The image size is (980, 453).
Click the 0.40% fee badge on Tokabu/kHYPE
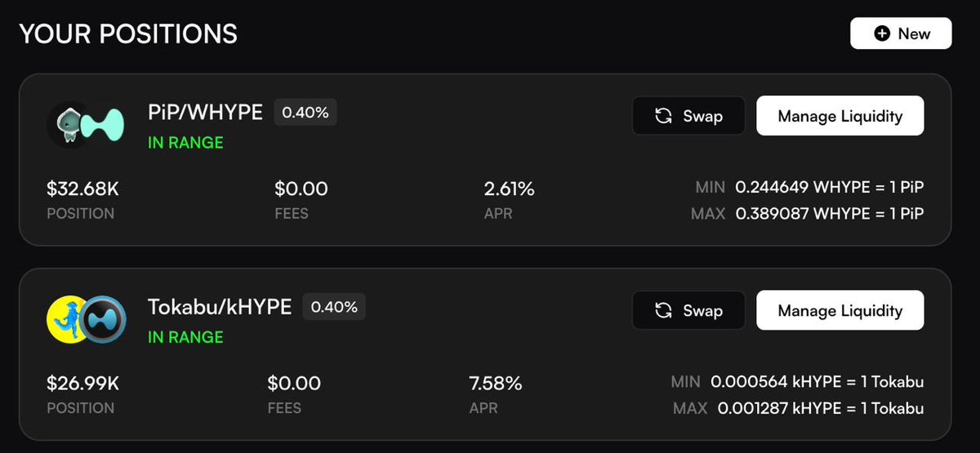pyautogui.click(x=334, y=307)
